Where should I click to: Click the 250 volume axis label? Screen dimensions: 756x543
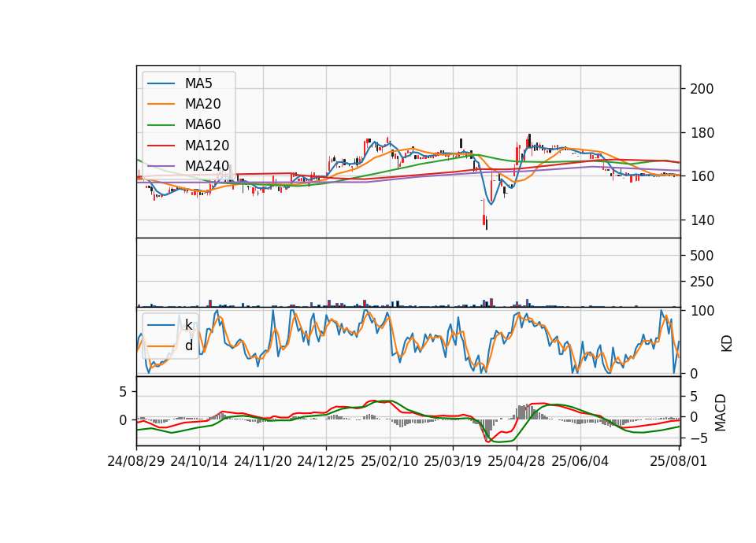[x=702, y=282]
